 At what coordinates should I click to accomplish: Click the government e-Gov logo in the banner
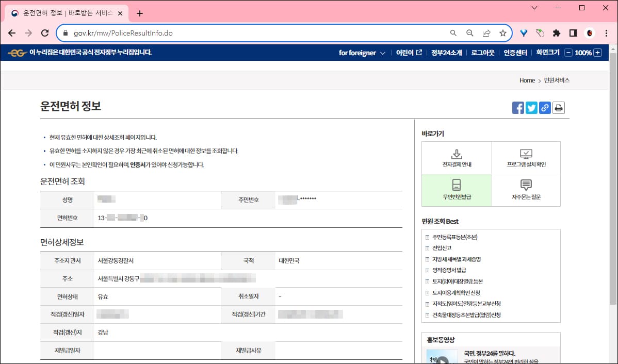[17, 53]
